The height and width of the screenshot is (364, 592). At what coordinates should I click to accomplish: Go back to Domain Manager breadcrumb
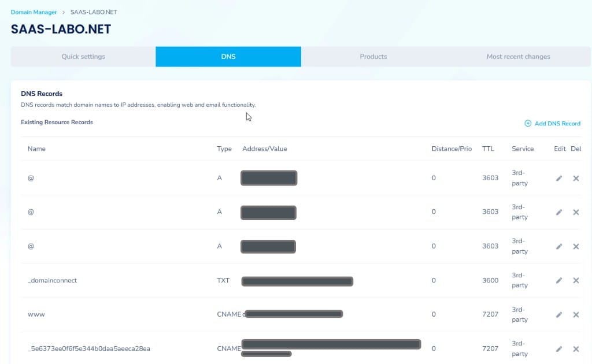coord(34,12)
